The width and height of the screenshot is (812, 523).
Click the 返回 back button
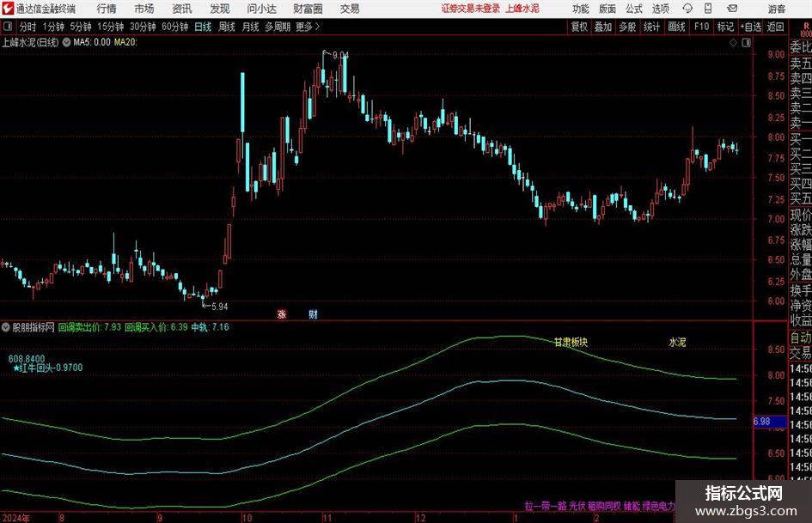pyautogui.click(x=775, y=27)
